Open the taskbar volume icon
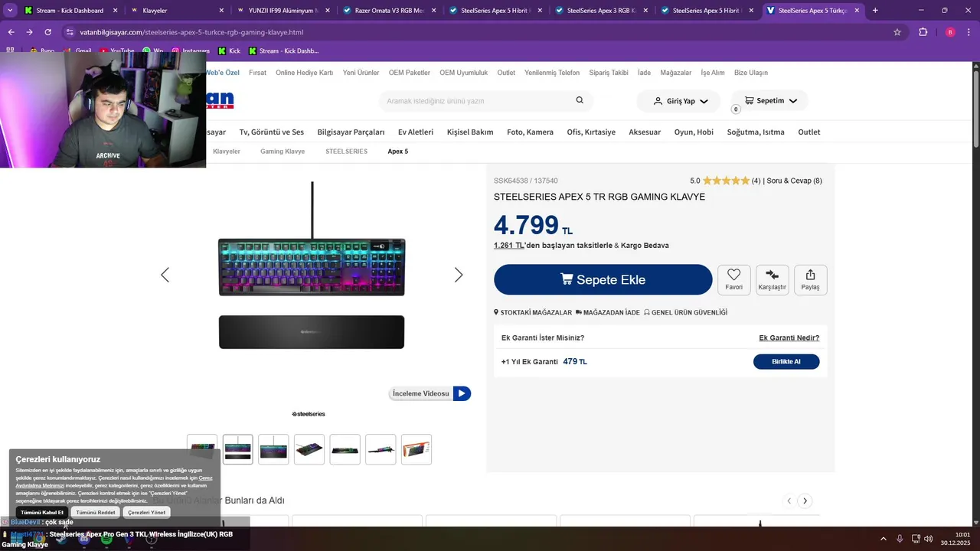The width and height of the screenshot is (980, 551). [928, 539]
